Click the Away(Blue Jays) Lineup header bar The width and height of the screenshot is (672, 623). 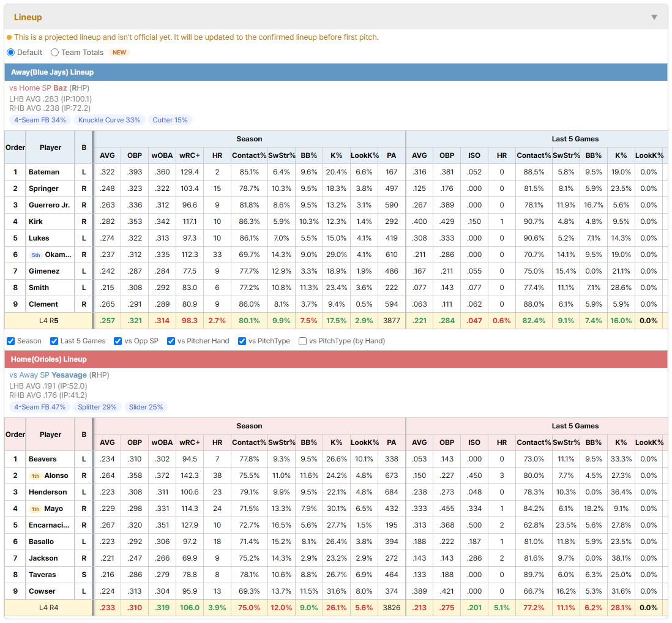point(336,72)
